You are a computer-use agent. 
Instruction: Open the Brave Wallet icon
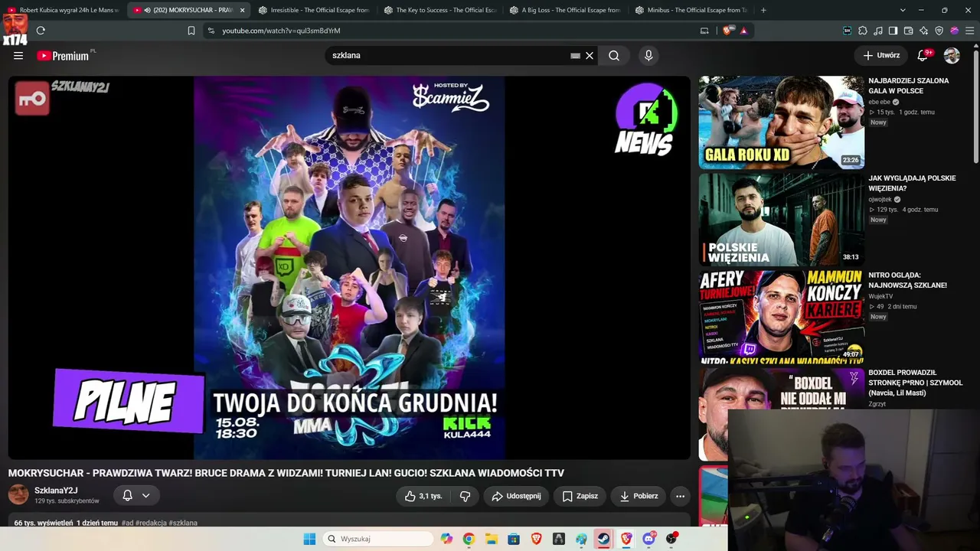point(909,31)
